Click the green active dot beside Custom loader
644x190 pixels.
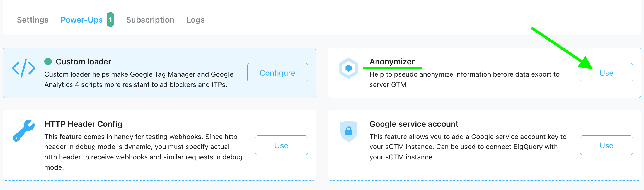coord(48,61)
